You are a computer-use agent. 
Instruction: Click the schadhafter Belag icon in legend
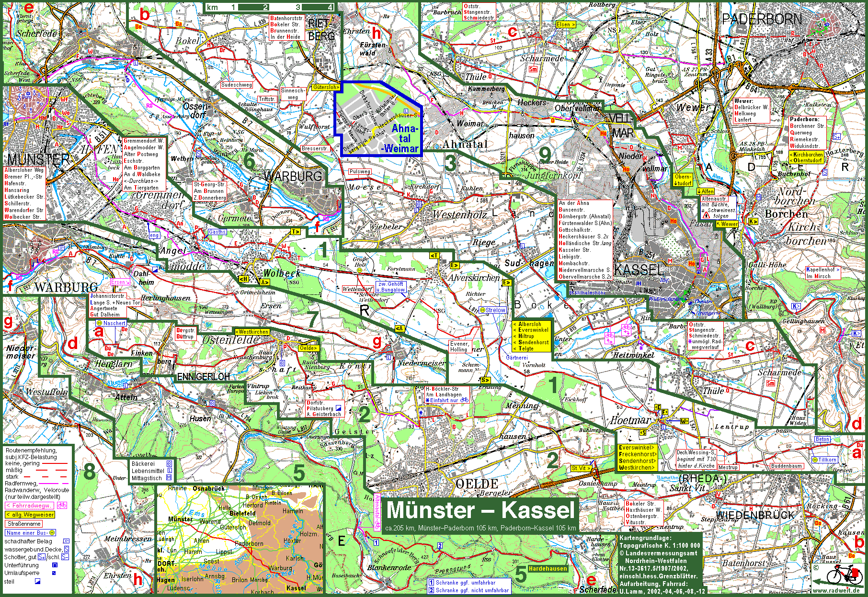[66, 541]
